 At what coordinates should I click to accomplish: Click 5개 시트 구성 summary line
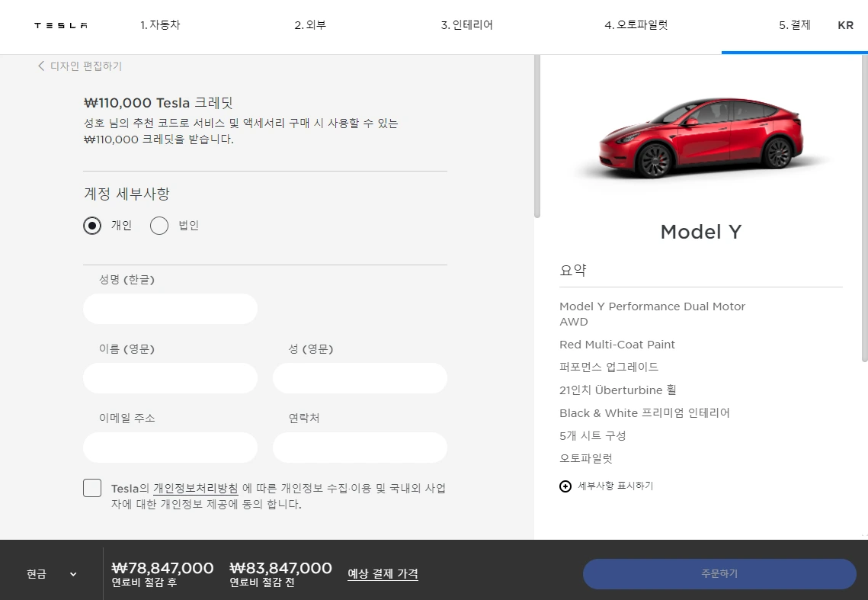pos(592,435)
